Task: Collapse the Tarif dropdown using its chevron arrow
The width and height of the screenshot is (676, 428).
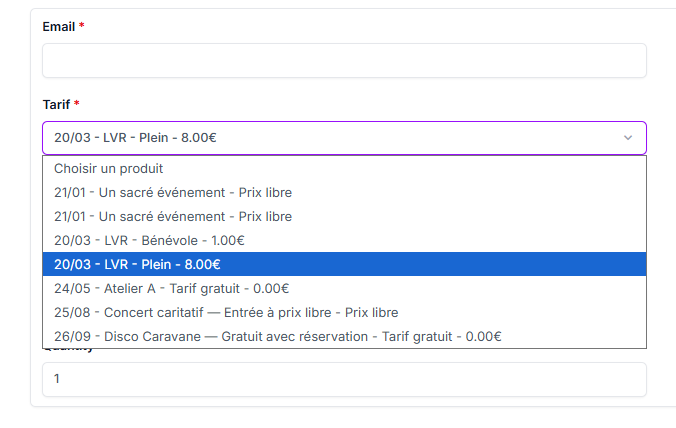Action: coord(627,138)
